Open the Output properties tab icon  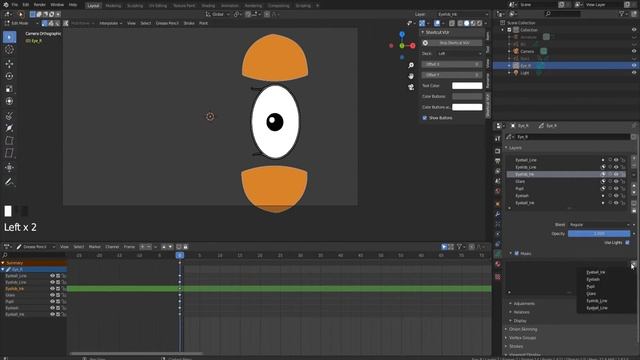(x=498, y=161)
